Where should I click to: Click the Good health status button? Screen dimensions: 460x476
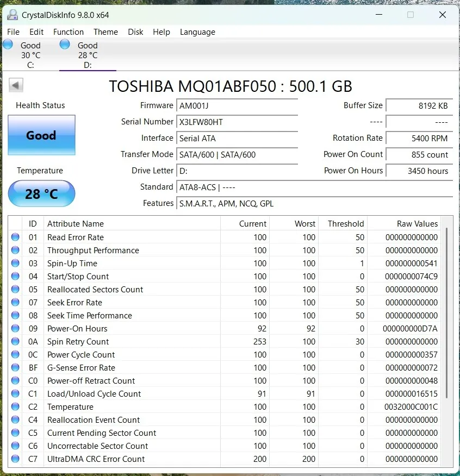[41, 135]
